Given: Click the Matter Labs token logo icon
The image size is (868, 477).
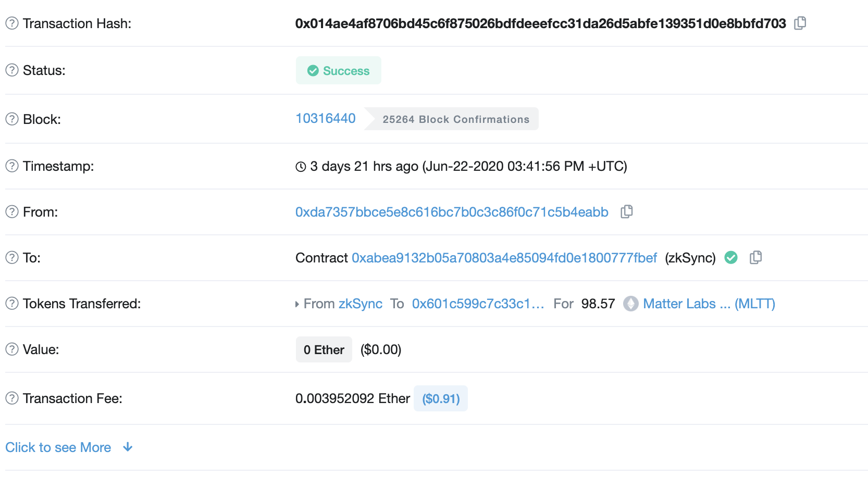Looking at the screenshot, I should [x=631, y=304].
